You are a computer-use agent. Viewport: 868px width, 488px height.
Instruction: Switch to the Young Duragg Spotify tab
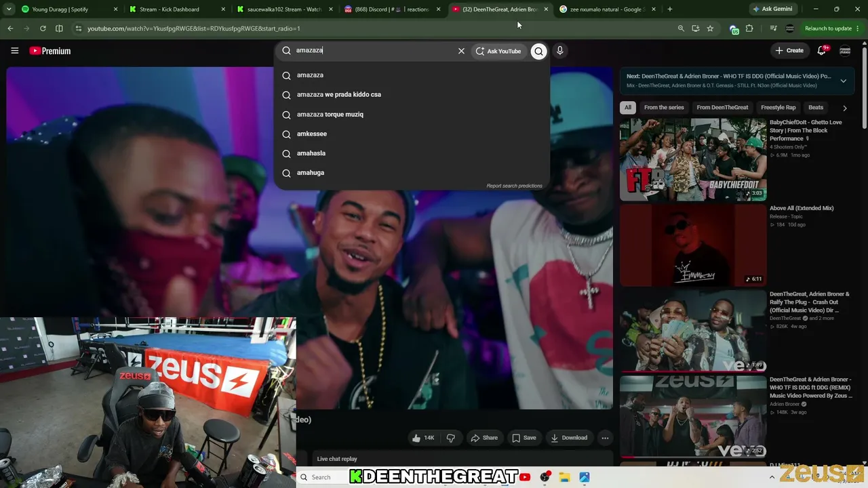click(70, 9)
